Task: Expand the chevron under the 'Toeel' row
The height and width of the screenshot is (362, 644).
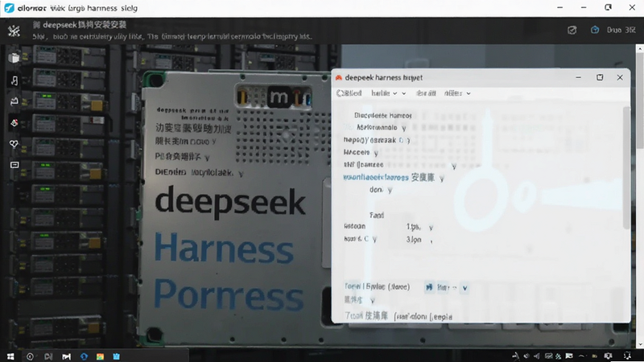Action: tap(372, 301)
